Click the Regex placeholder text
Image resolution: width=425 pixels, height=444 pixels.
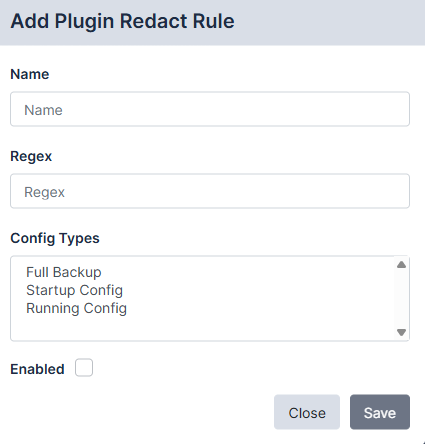point(44,192)
